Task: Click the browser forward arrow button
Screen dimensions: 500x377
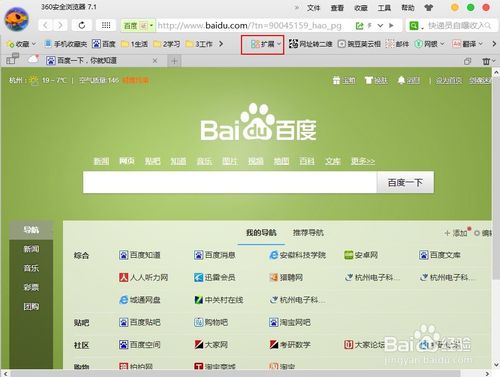Action: pos(60,25)
